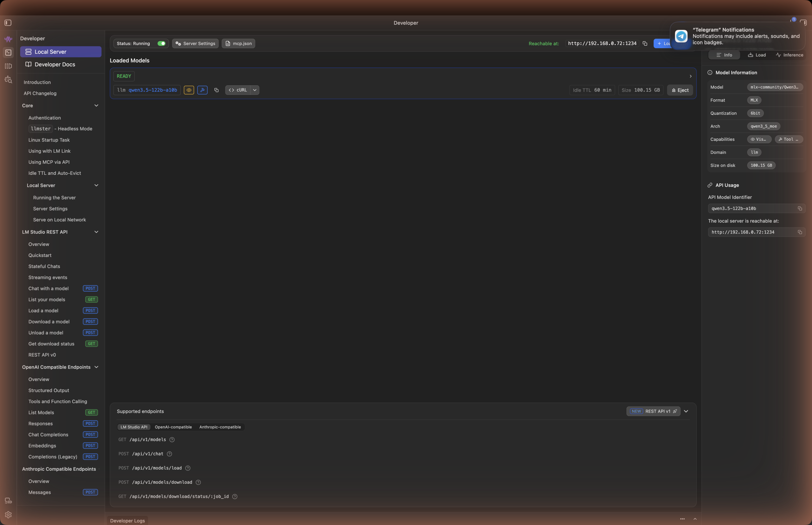Screen dimensions: 812x525
Task: Open the Chat section alien icon
Action: (x=8, y=39)
